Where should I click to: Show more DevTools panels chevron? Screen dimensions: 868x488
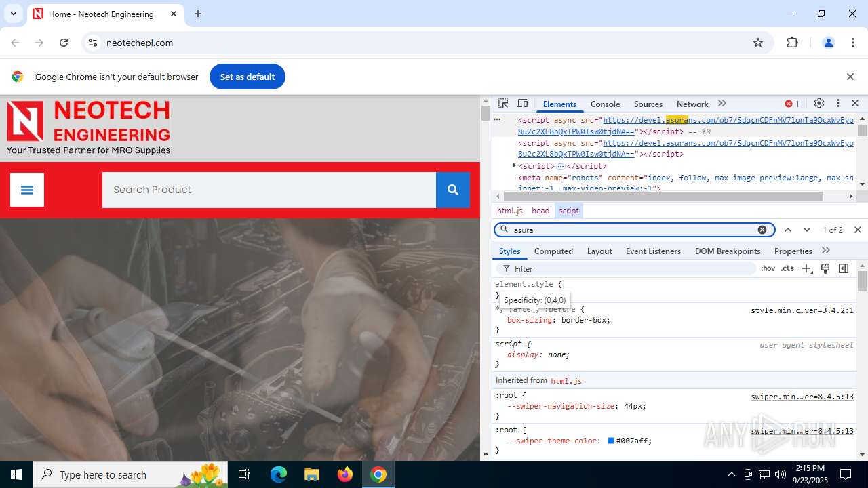click(722, 104)
